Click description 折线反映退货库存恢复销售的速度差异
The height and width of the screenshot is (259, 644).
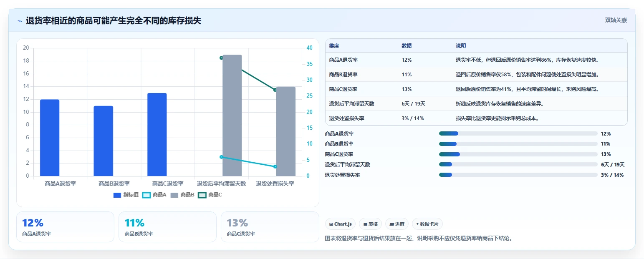500,104
